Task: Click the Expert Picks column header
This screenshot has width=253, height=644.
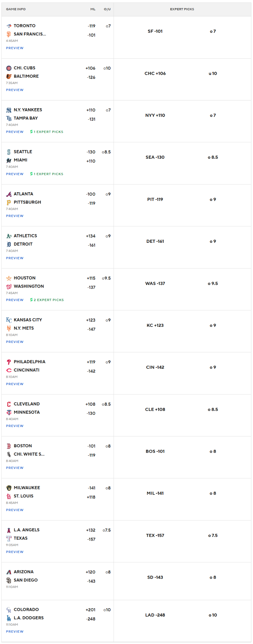Action: pos(182,9)
